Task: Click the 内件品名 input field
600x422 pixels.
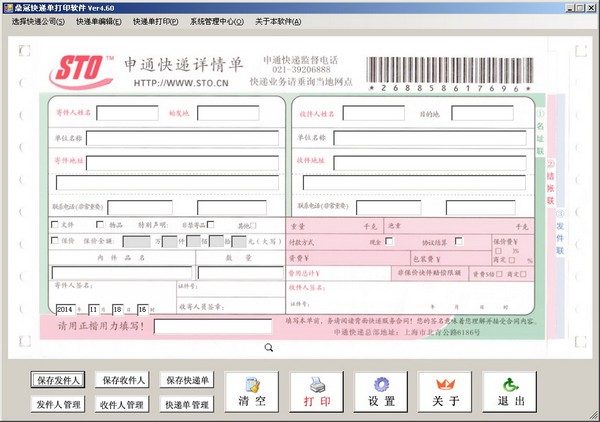Action: [122, 273]
